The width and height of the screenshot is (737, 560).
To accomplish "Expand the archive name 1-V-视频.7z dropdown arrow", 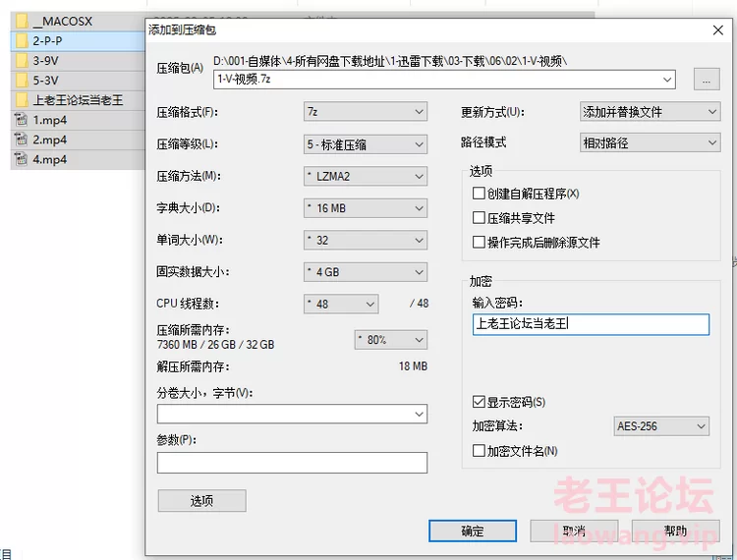I will pyautogui.click(x=667, y=80).
